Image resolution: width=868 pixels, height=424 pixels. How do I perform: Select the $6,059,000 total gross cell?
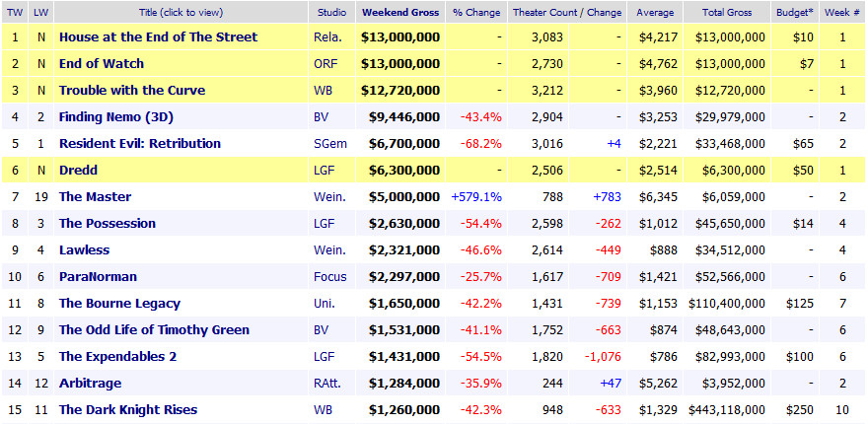click(x=733, y=196)
